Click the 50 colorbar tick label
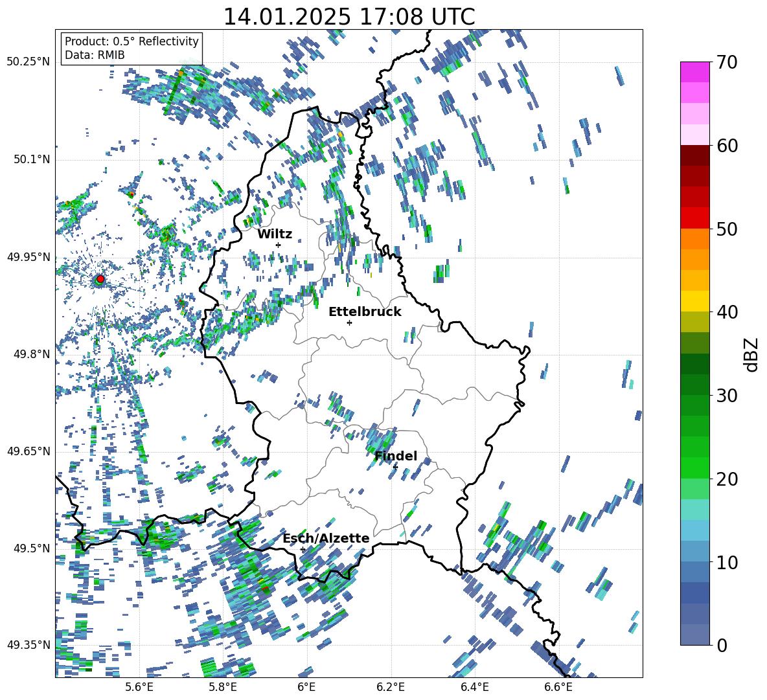The height and width of the screenshot is (700, 767). click(727, 229)
